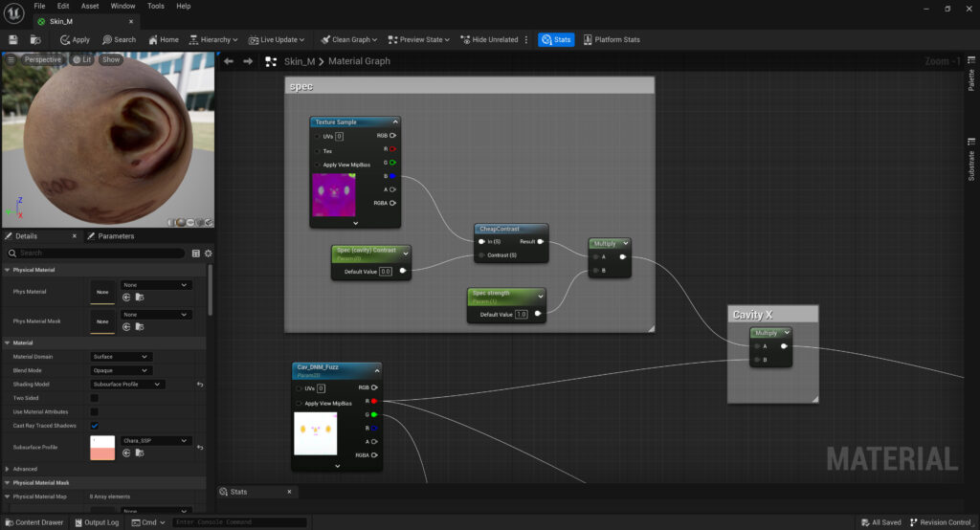Open viewport options hamburger menu
The width and height of the screenshot is (980, 530).
click(x=11, y=59)
